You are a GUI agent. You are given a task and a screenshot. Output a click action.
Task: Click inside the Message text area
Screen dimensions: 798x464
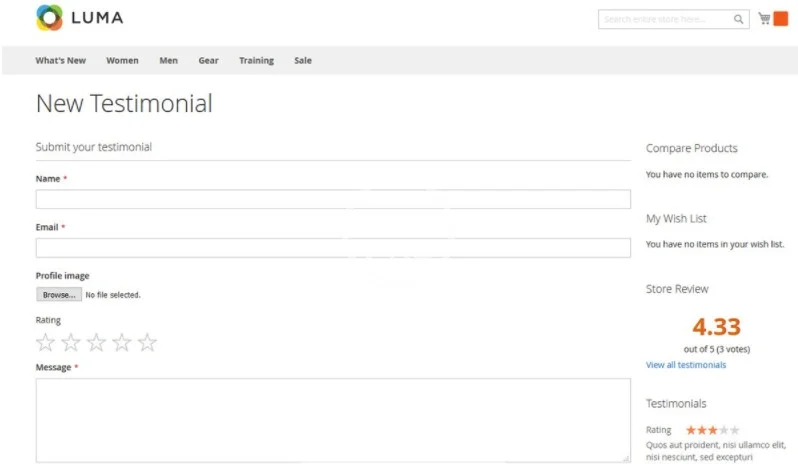click(x=333, y=419)
